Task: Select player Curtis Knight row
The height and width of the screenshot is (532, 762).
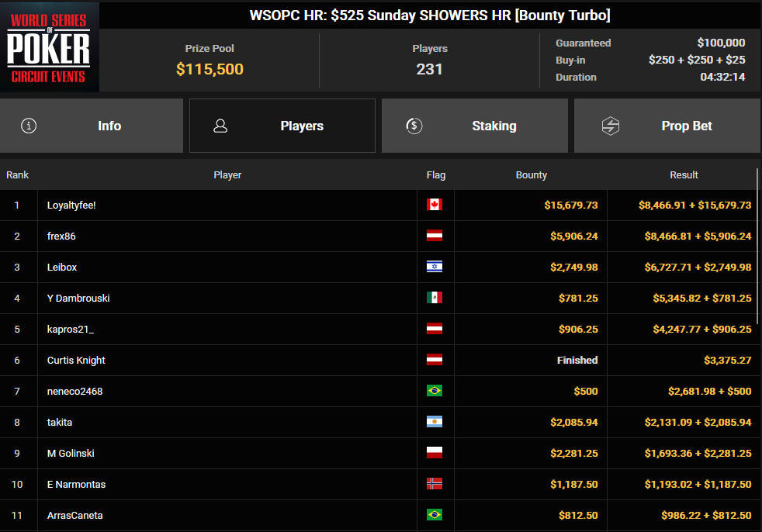Action: click(76, 360)
